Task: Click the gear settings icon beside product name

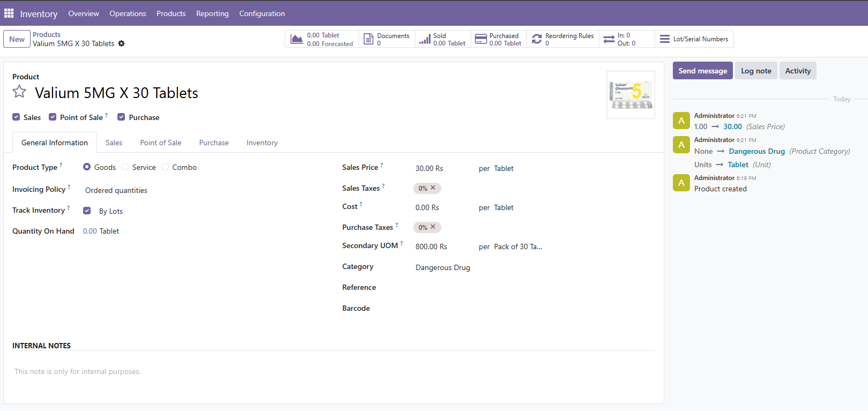Action: tap(122, 43)
